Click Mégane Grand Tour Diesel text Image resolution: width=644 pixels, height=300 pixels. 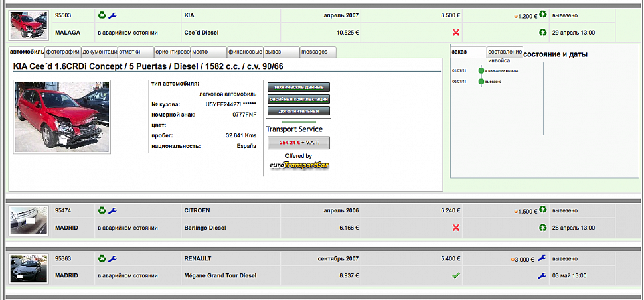click(220, 276)
